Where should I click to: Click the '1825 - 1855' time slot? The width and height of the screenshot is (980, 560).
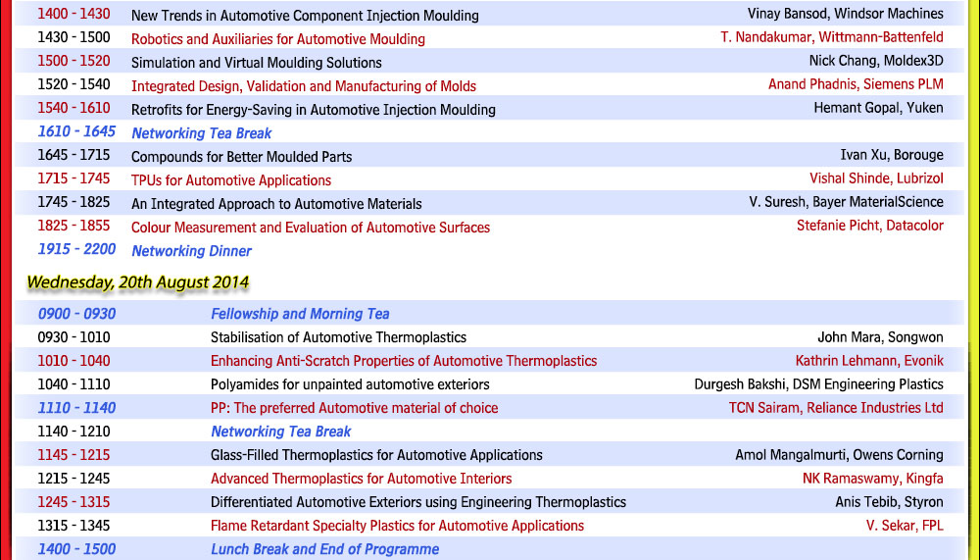(73, 226)
